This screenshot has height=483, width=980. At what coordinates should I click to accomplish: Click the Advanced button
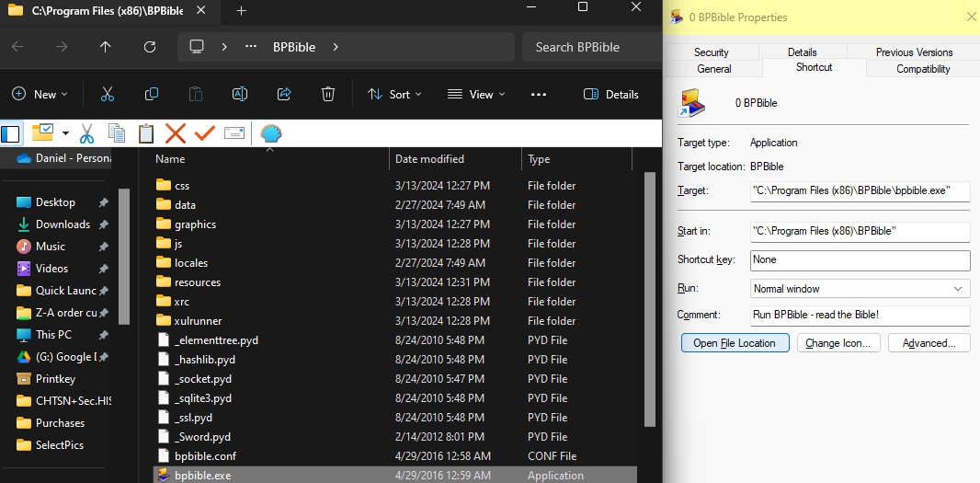(929, 343)
